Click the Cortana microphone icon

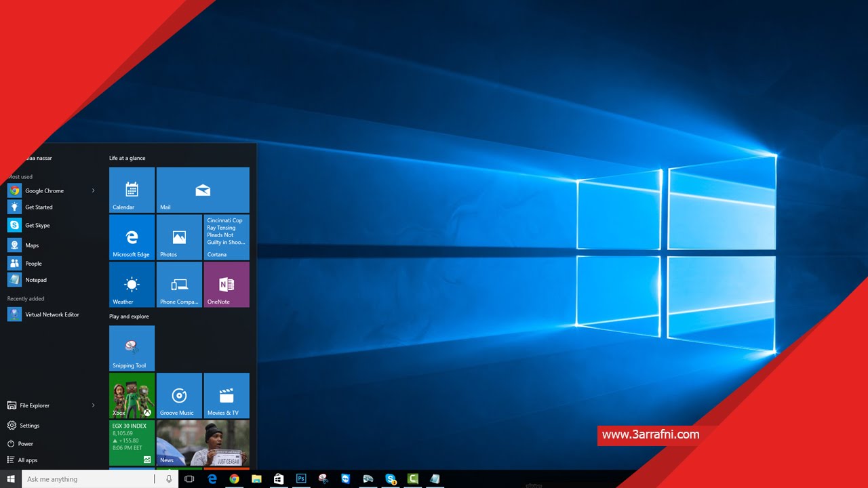[x=169, y=479]
